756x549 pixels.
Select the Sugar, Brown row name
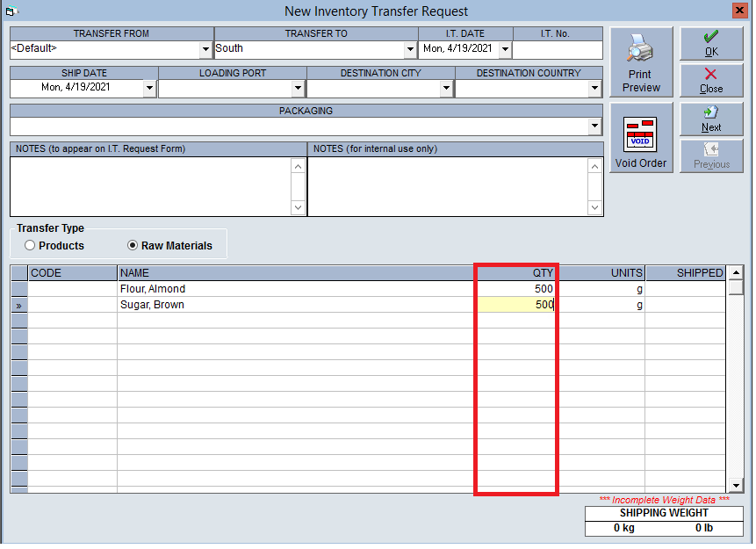tap(153, 306)
